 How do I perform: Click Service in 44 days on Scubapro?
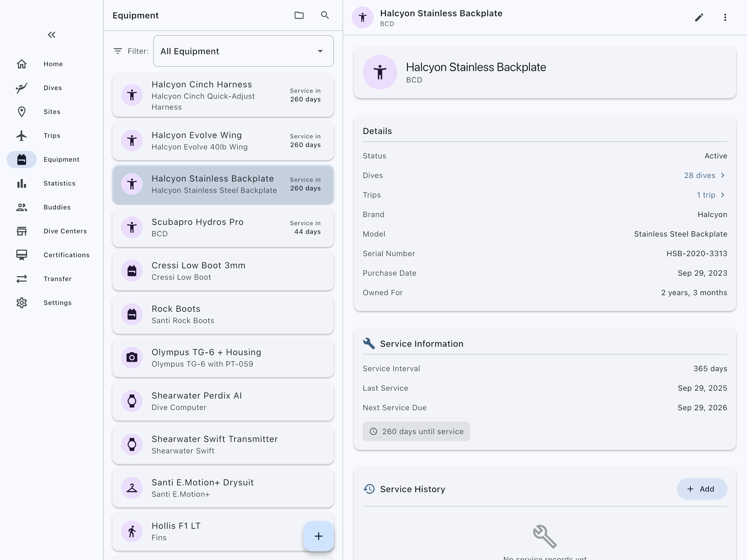click(305, 228)
